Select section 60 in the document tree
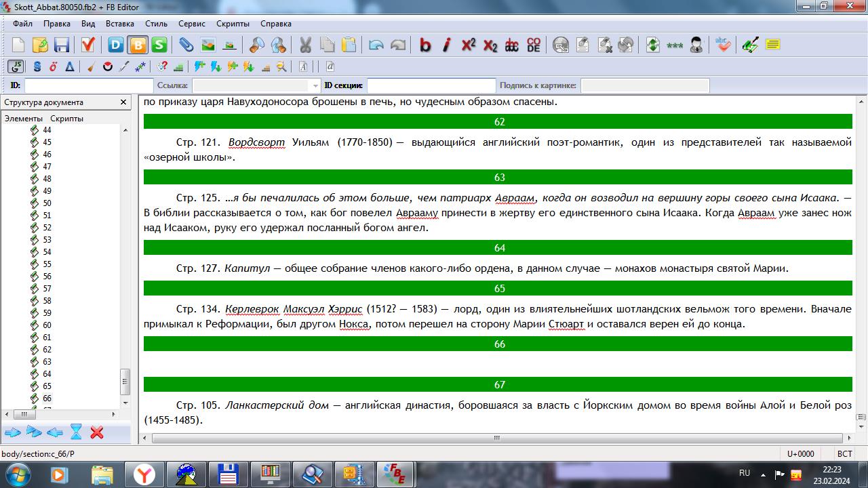 (47, 325)
